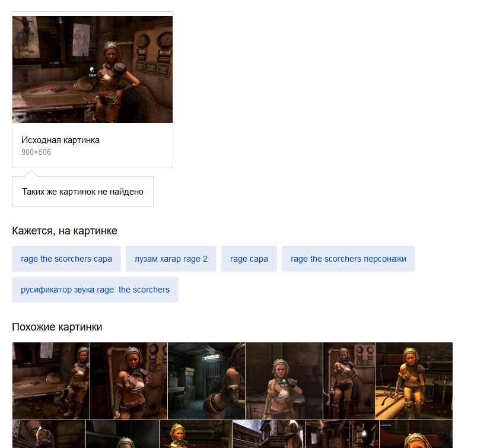Open fifth similar image, narrow full-body shot

pyautogui.click(x=349, y=381)
